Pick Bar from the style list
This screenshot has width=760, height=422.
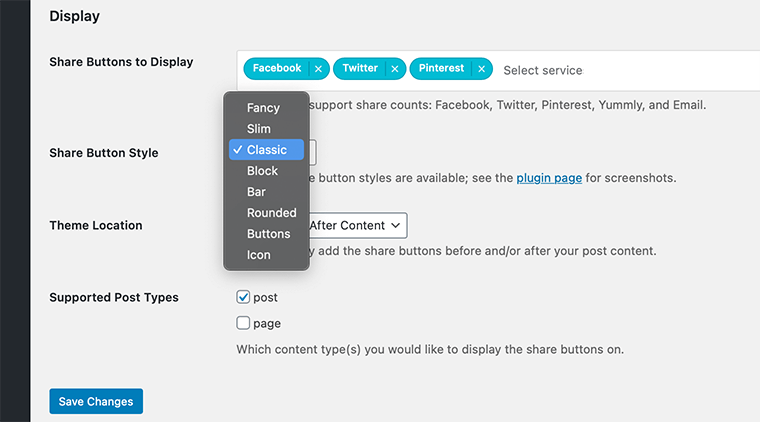click(256, 192)
